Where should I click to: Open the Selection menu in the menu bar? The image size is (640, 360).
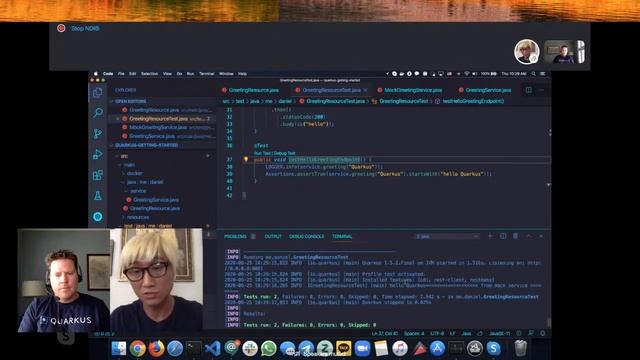pos(149,74)
